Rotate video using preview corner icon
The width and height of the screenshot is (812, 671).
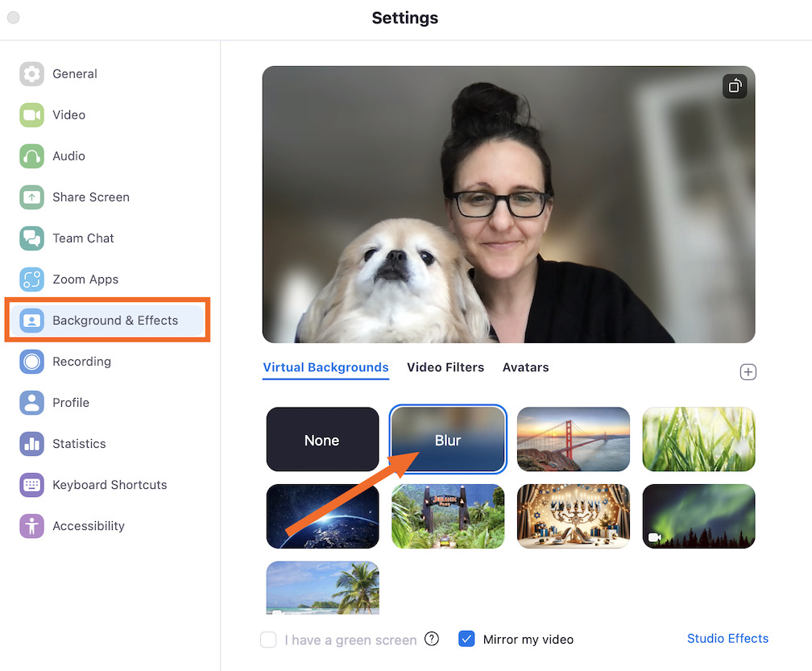click(x=734, y=86)
